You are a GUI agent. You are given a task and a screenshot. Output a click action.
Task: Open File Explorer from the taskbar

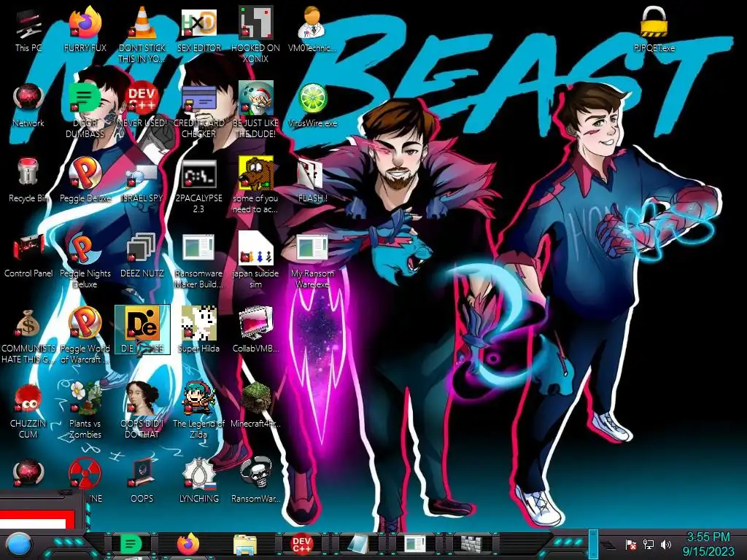(245, 544)
